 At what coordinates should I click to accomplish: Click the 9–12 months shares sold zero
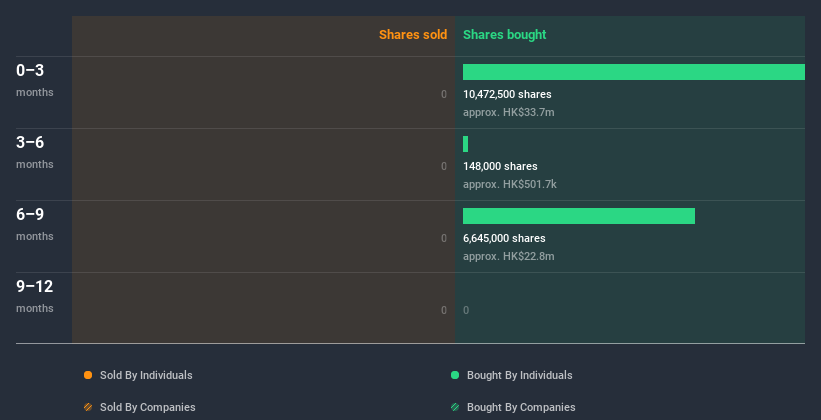click(x=444, y=310)
